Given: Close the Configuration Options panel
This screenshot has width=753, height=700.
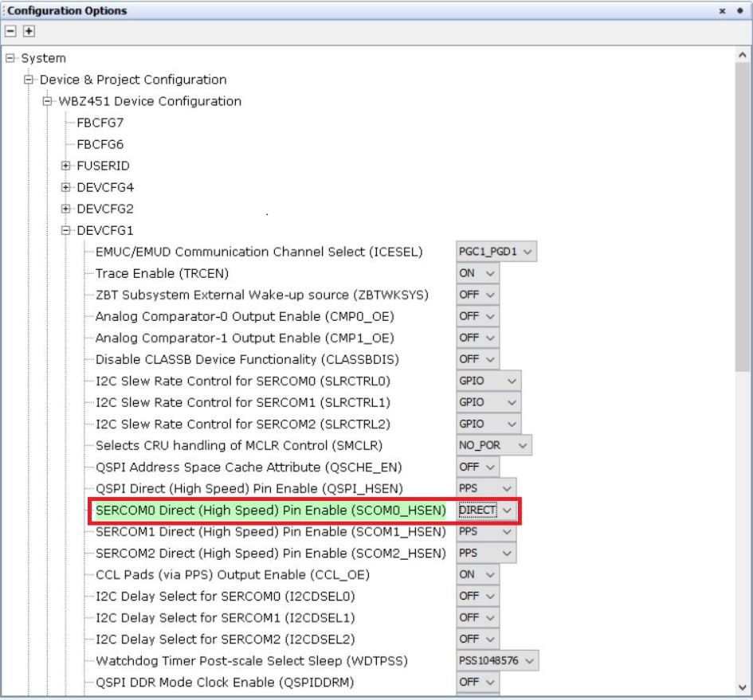Looking at the screenshot, I should click(x=723, y=11).
